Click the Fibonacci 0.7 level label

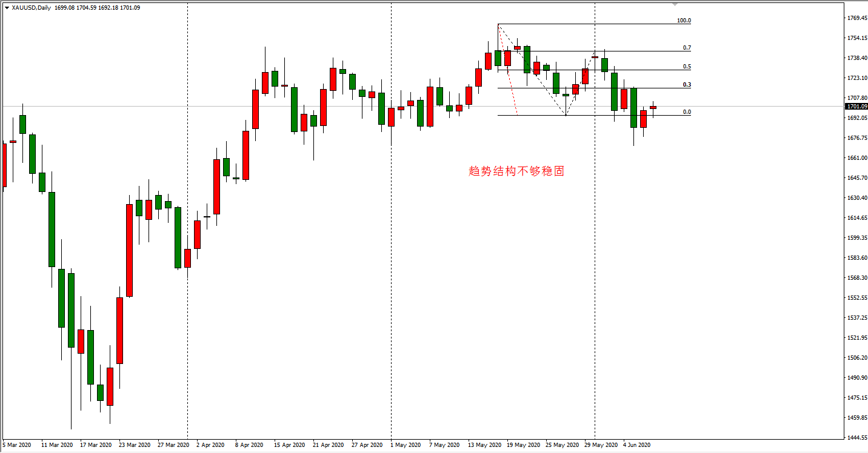click(687, 48)
